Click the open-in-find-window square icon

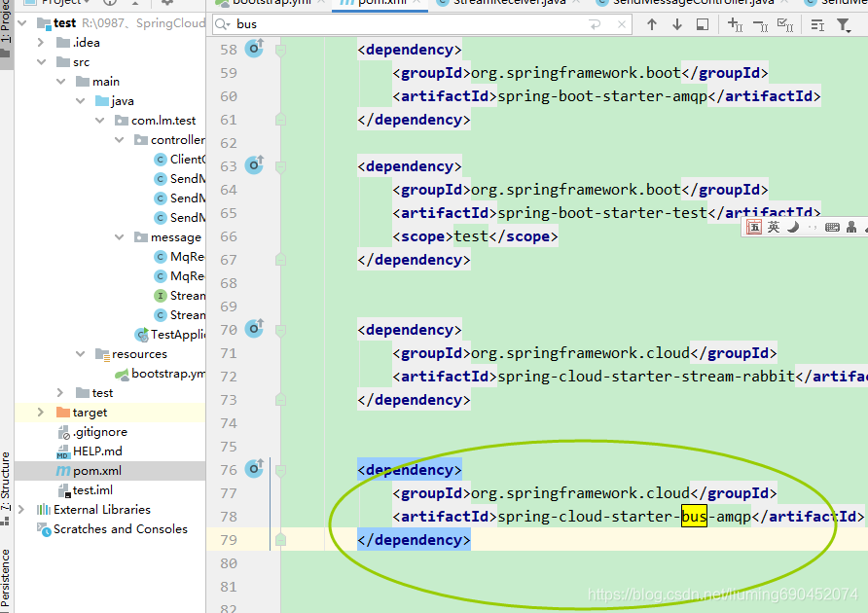pos(702,24)
